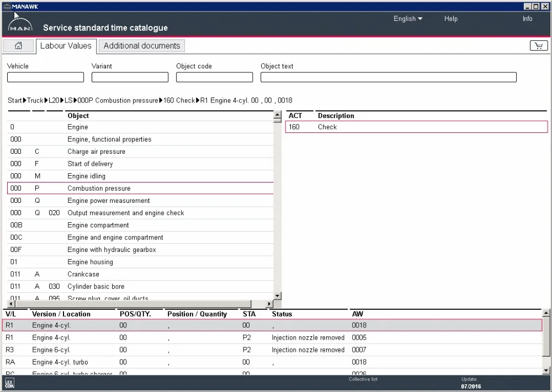Image resolution: width=552 pixels, height=392 pixels.
Task: Click Truck in the breadcrumb path
Action: click(35, 100)
